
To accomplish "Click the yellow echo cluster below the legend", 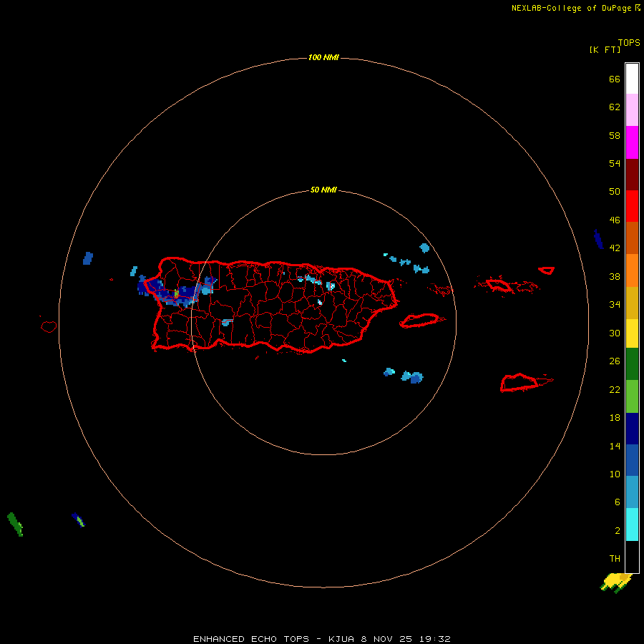I will pyautogui.click(x=615, y=582).
